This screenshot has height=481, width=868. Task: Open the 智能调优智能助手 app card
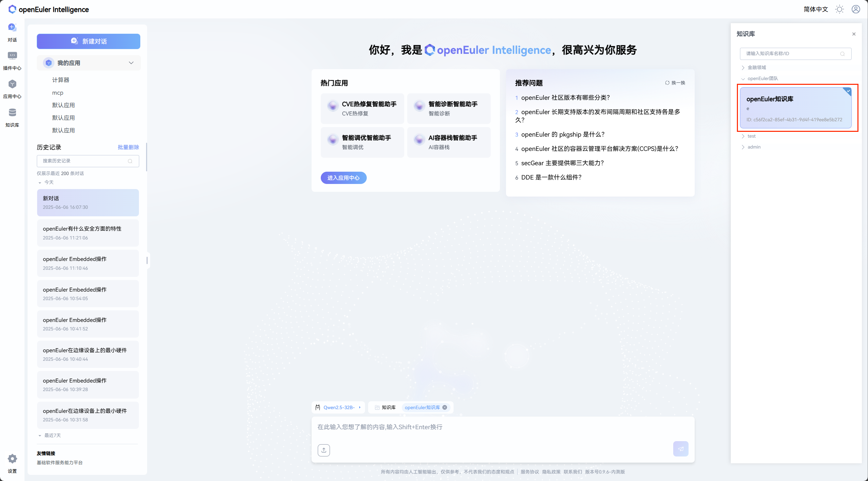click(362, 142)
